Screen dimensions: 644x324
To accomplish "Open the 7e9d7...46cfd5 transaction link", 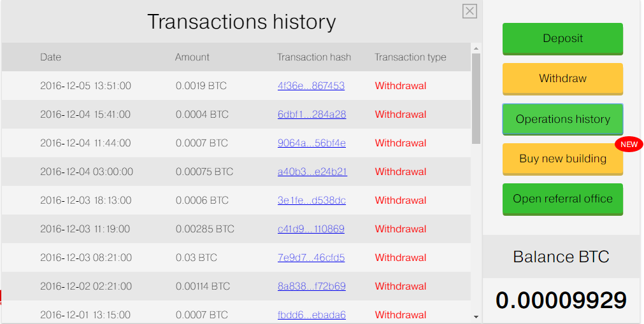I will [x=311, y=258].
